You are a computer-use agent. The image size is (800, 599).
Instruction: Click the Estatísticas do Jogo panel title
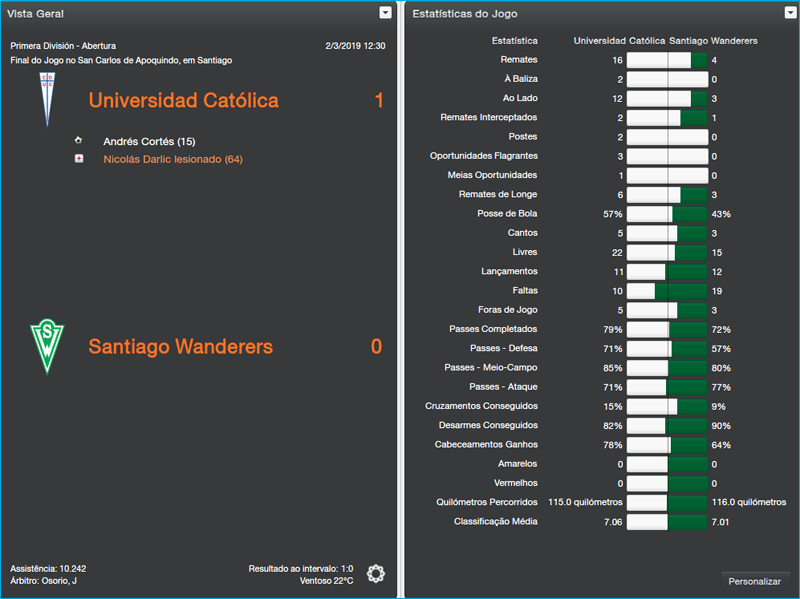click(465, 14)
